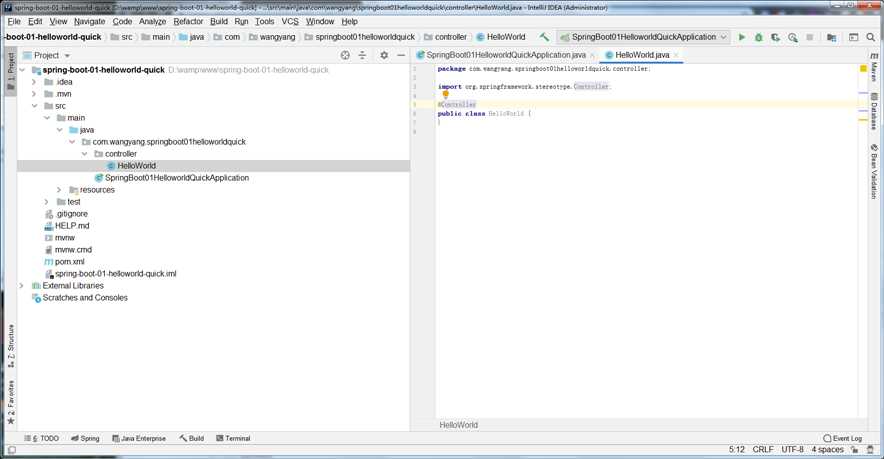The image size is (884, 459).
Task: Open the File menu
Action: point(14,21)
